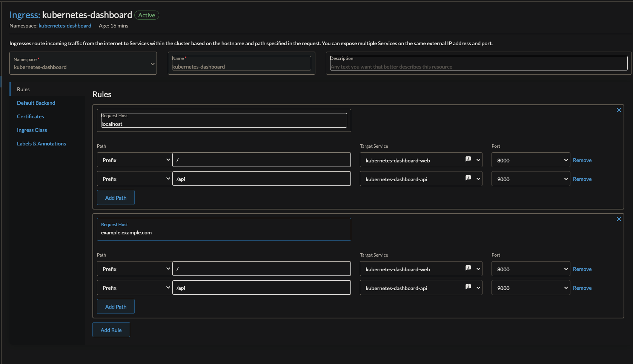The height and width of the screenshot is (364, 633).
Task: Remove the localhost rule with its X icon
Action: tap(619, 110)
